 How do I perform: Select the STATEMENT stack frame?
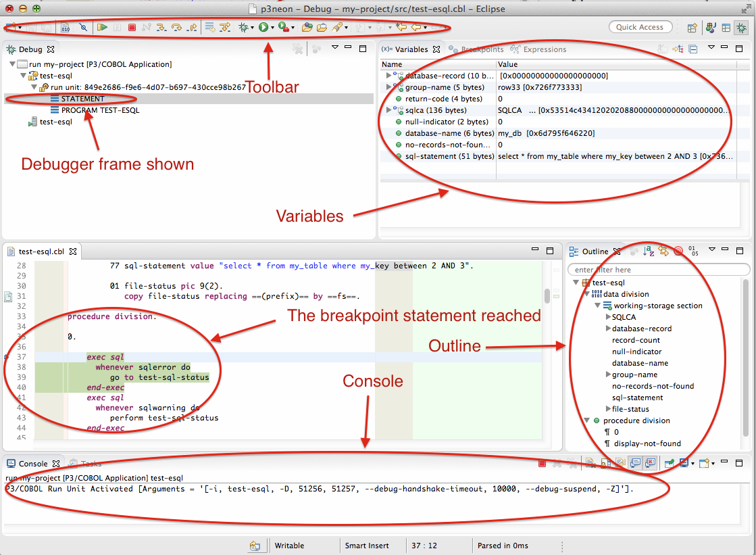82,99
